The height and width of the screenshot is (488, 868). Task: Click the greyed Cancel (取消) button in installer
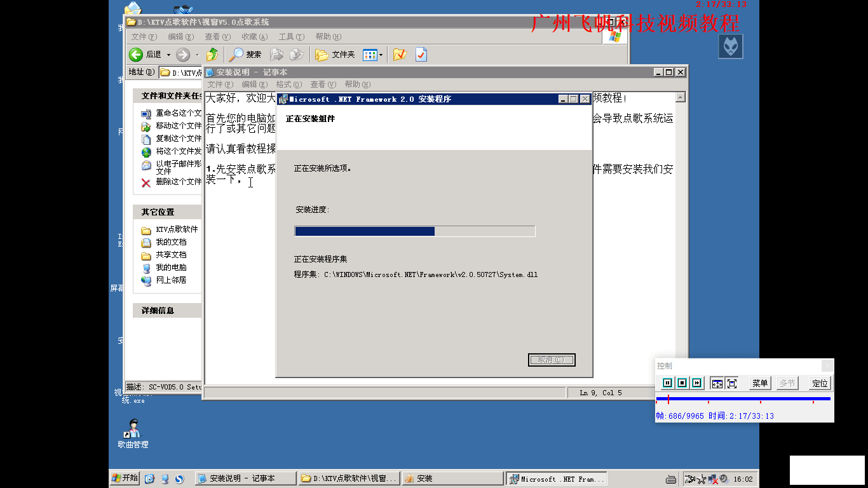(552, 360)
